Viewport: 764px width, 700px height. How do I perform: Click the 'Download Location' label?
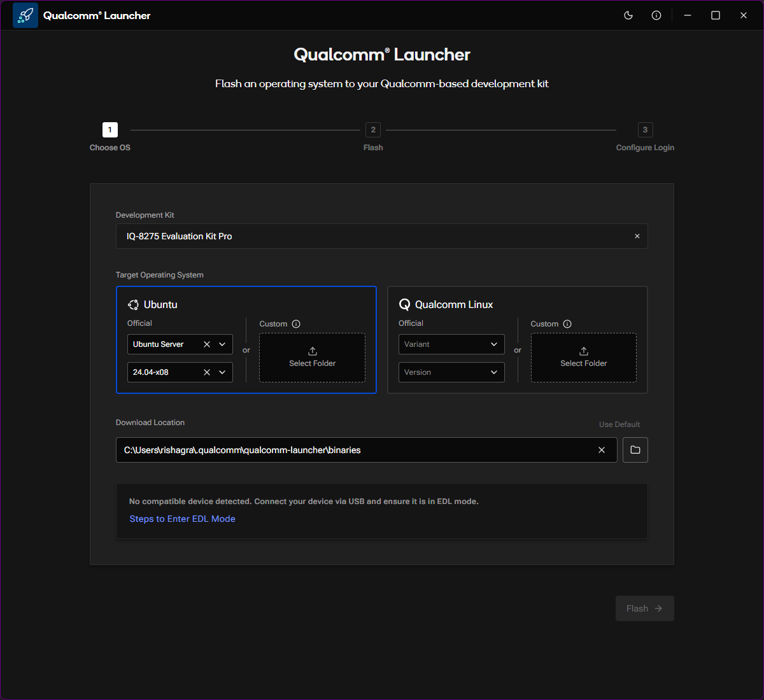150,423
